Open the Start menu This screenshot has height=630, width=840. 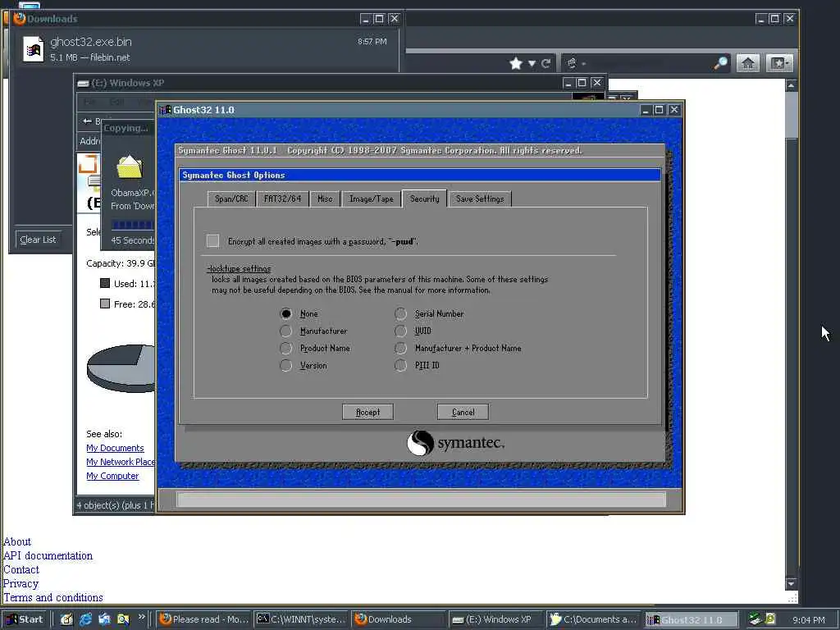pos(25,619)
